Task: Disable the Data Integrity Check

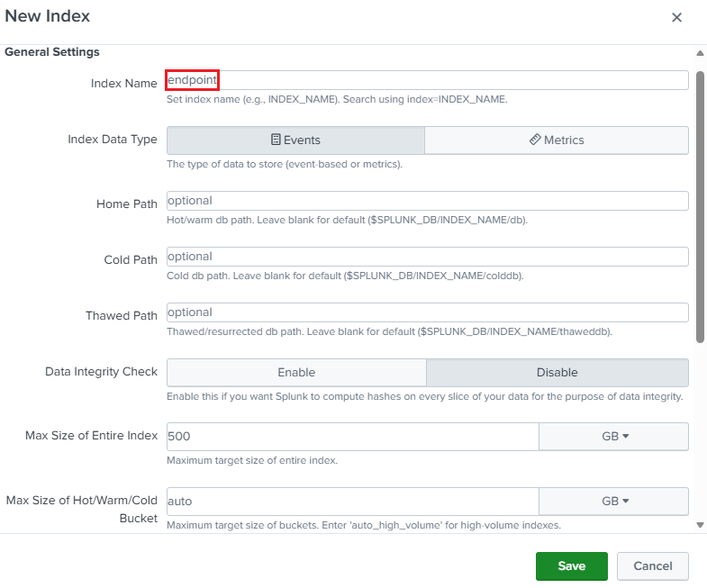Action: (557, 373)
